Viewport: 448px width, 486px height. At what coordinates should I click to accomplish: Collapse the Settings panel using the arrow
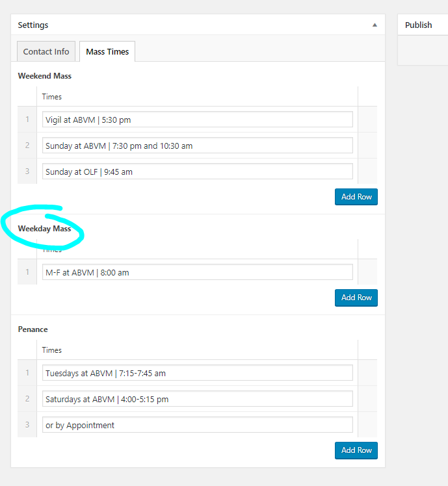point(374,25)
